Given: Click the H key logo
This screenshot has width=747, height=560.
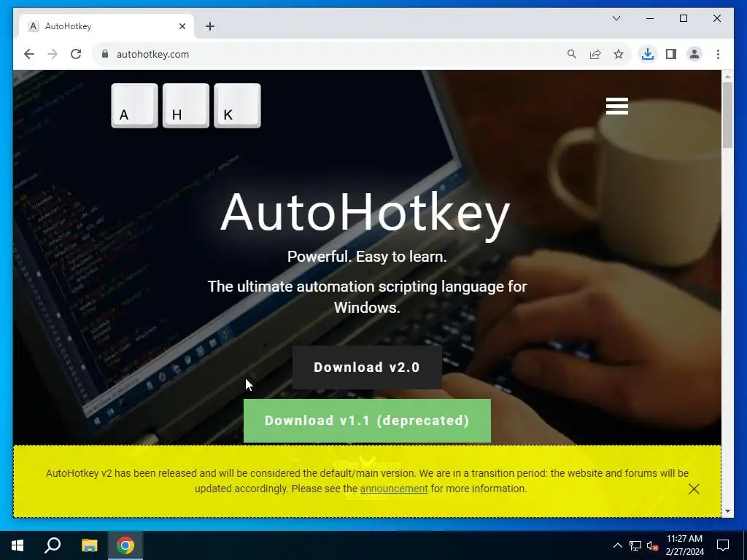Looking at the screenshot, I should 186,106.
